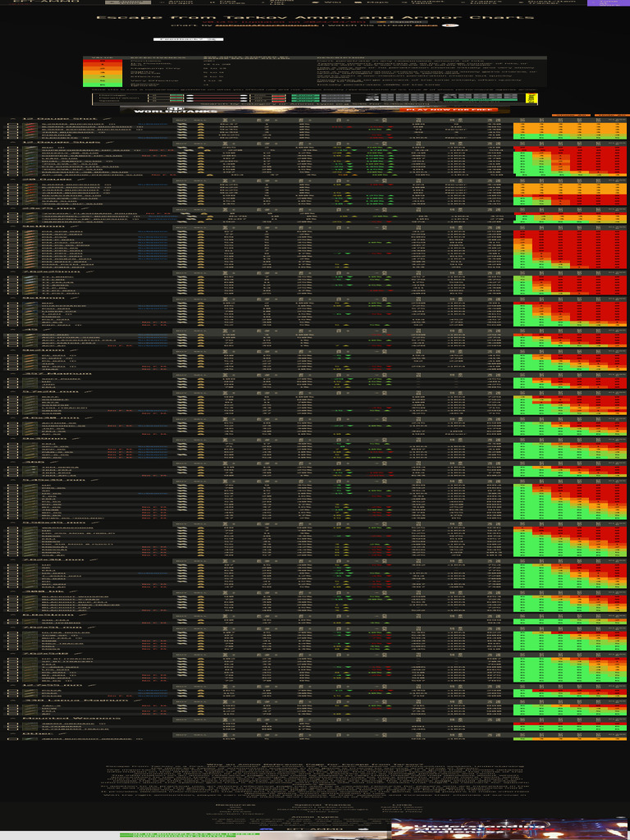This screenshot has height=840, width=630.
Task: Select the Ammo Chart navigation tab
Action: coord(127,2)
